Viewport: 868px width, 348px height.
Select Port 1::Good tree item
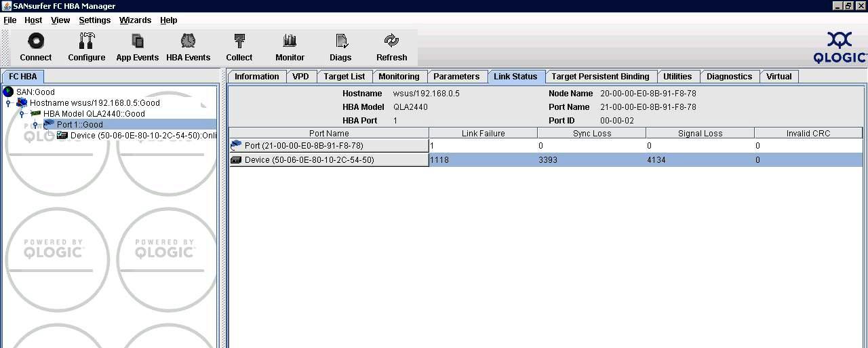click(80, 124)
